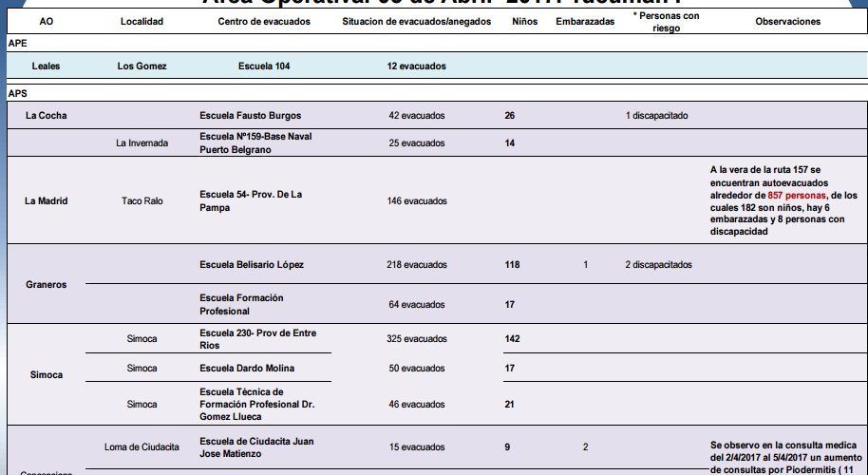Viewport: 868px width, 475px height.
Task: Click 'Escuela 230- Prov de Entre Rios'
Action: (x=258, y=339)
